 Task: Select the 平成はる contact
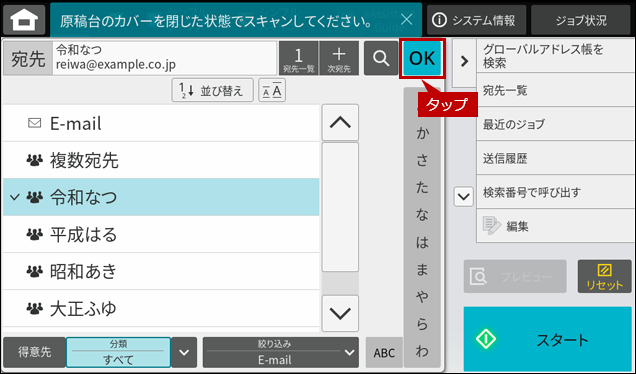[x=161, y=234]
